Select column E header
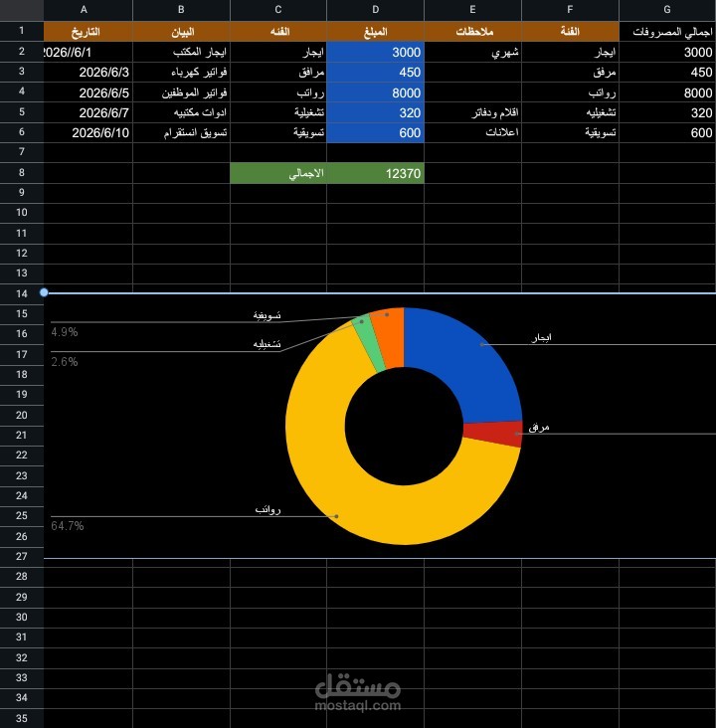This screenshot has height=728, width=716. coord(472,10)
